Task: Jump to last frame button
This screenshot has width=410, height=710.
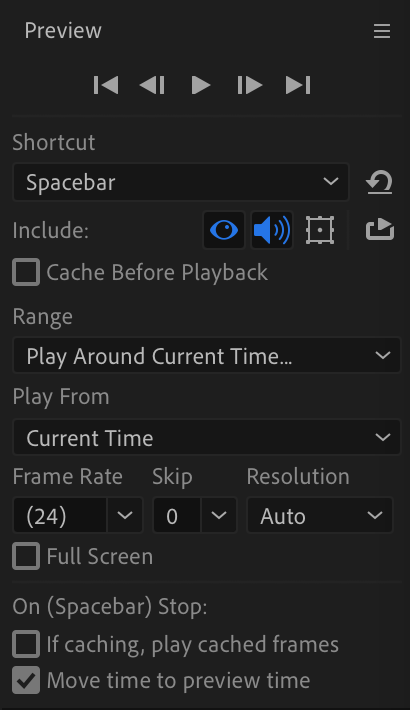Action: pos(298,85)
